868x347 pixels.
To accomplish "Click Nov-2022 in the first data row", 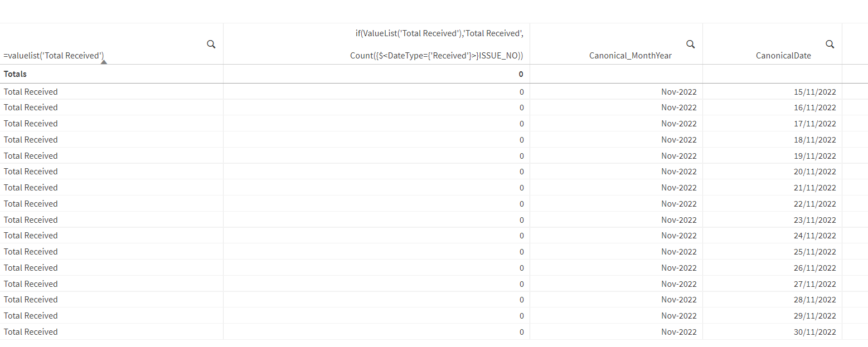I will [678, 92].
